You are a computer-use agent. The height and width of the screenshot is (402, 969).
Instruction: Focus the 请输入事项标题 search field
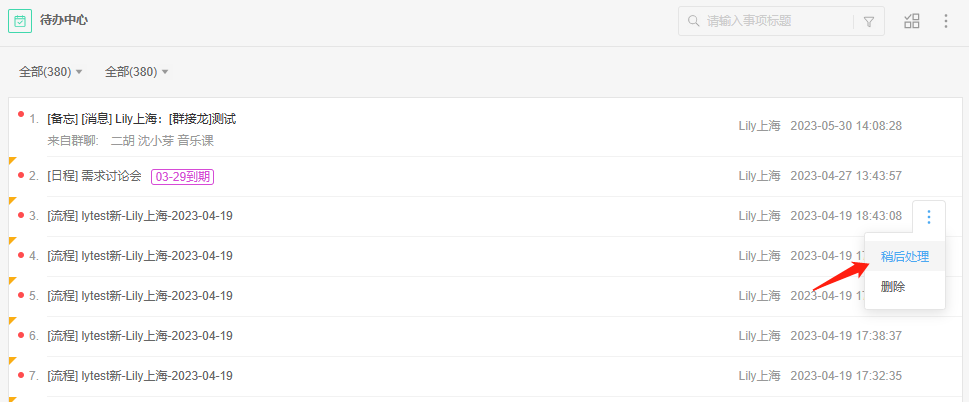point(770,21)
